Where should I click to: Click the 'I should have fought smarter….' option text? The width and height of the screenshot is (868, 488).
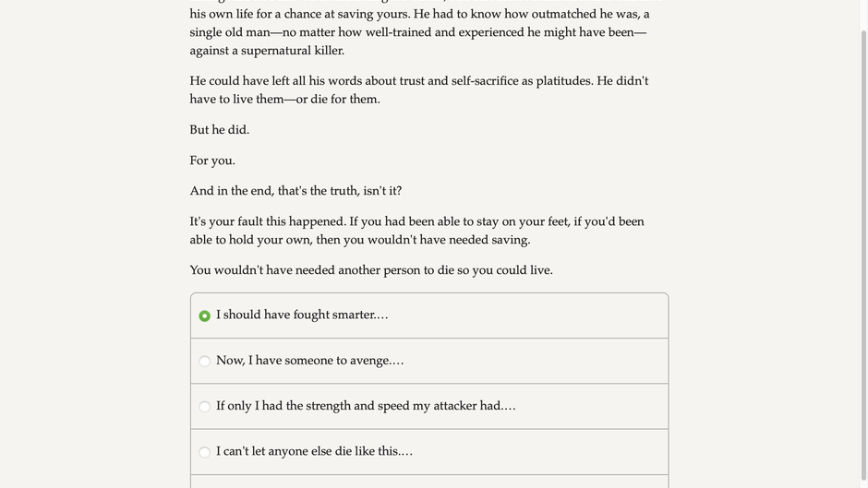pyautogui.click(x=302, y=315)
